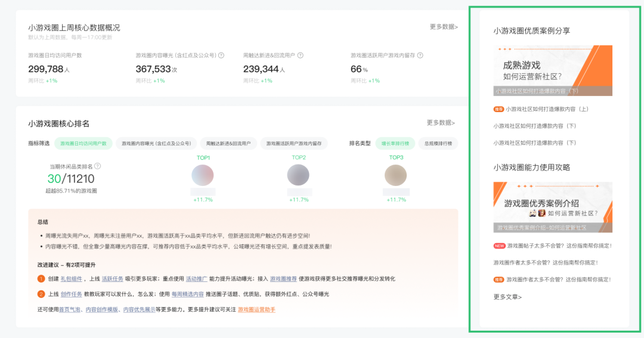644x338 pixels.
Task: Filter ranking by 小游戏圈活跃用户游戏内留存 chip
Action: click(x=294, y=144)
